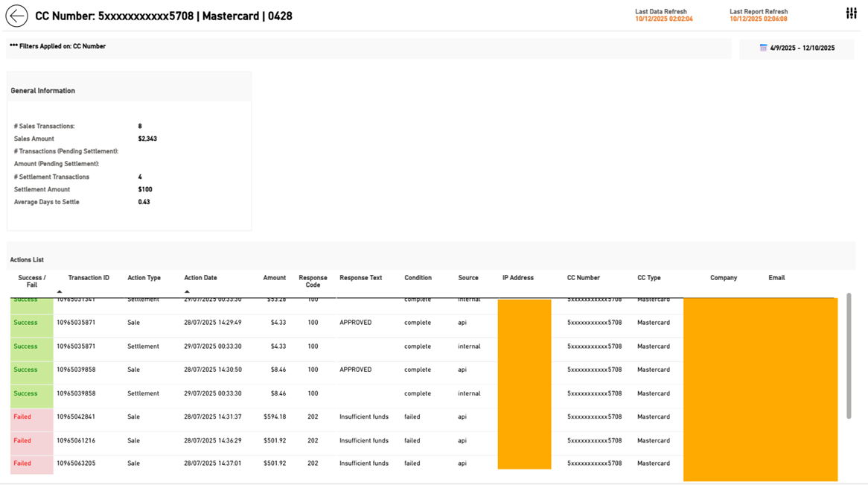Click the $501.92 amount for transaction 10965061216
868x485 pixels.
pyautogui.click(x=275, y=440)
